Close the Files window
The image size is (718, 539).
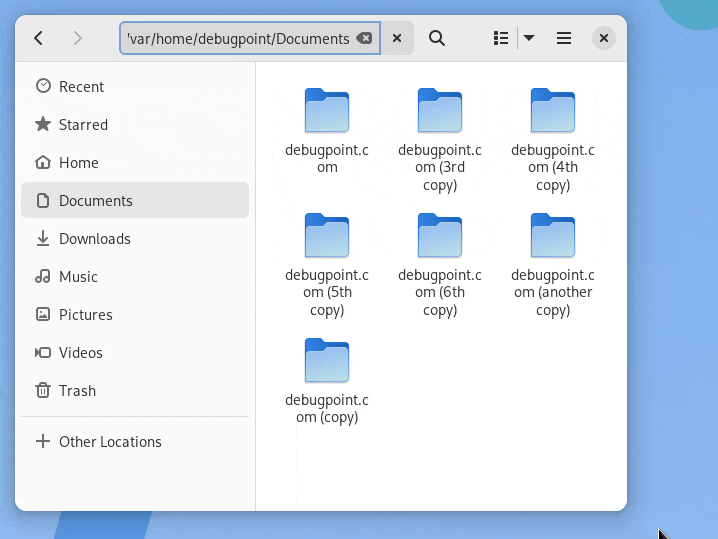tap(603, 38)
